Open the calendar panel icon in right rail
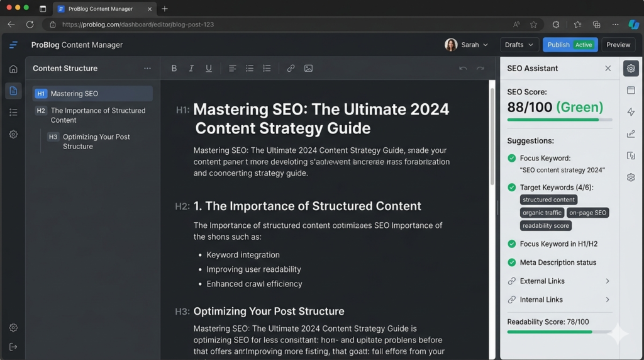The width and height of the screenshot is (644, 360). tap(631, 91)
